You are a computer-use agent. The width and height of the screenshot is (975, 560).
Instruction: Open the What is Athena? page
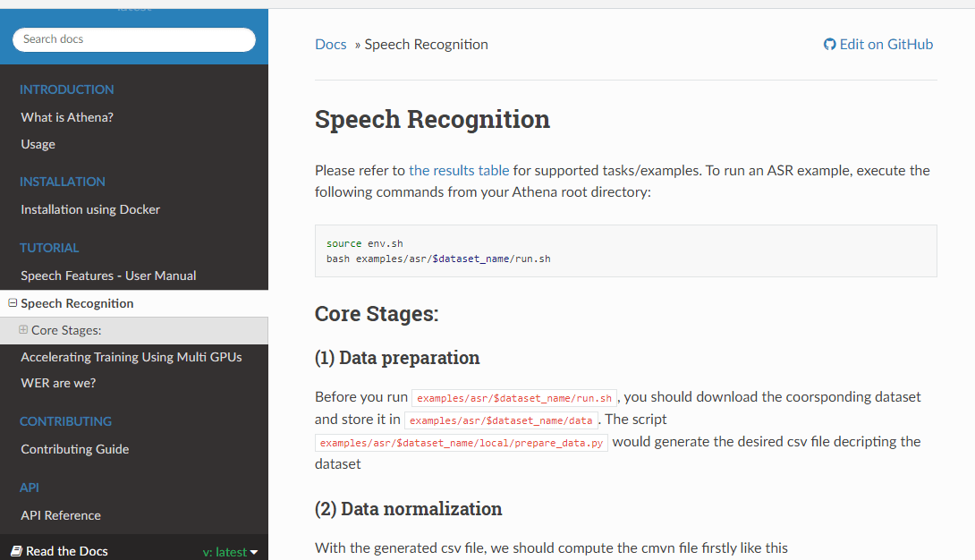click(67, 117)
